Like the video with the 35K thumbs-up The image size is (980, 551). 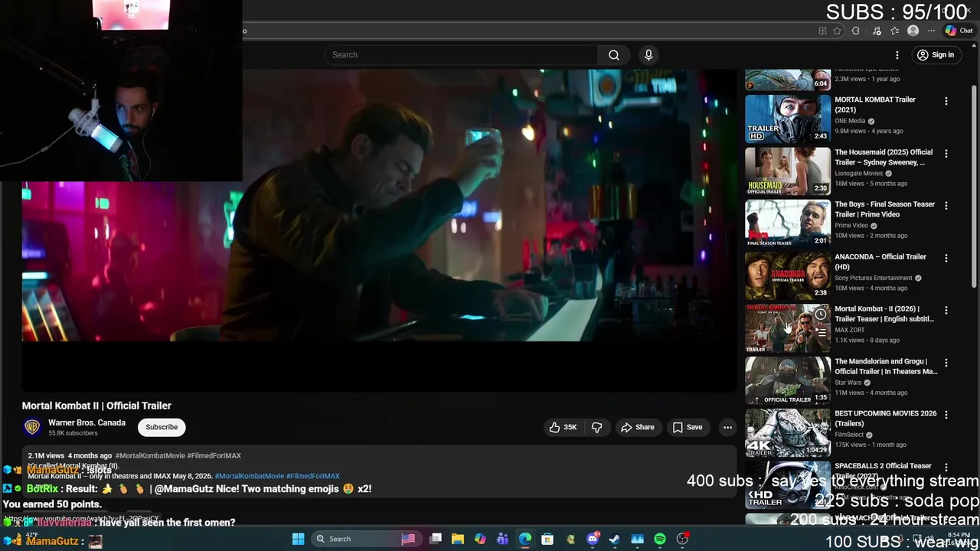tap(563, 427)
